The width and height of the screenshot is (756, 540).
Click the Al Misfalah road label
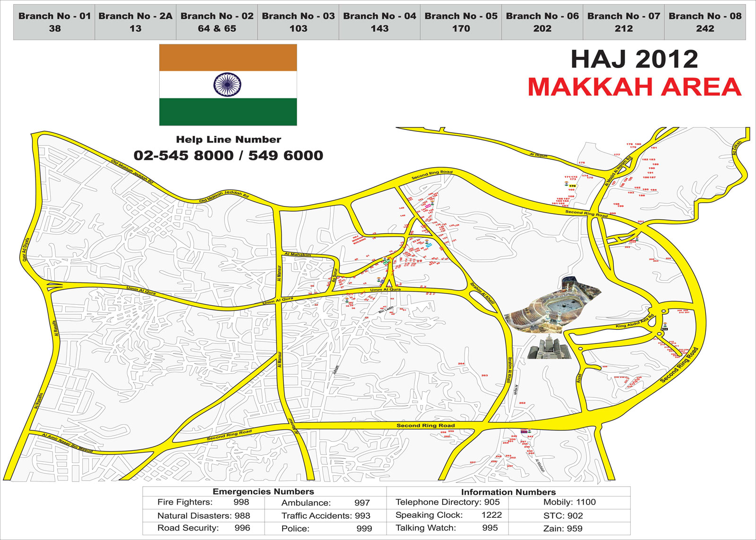pos(540,466)
